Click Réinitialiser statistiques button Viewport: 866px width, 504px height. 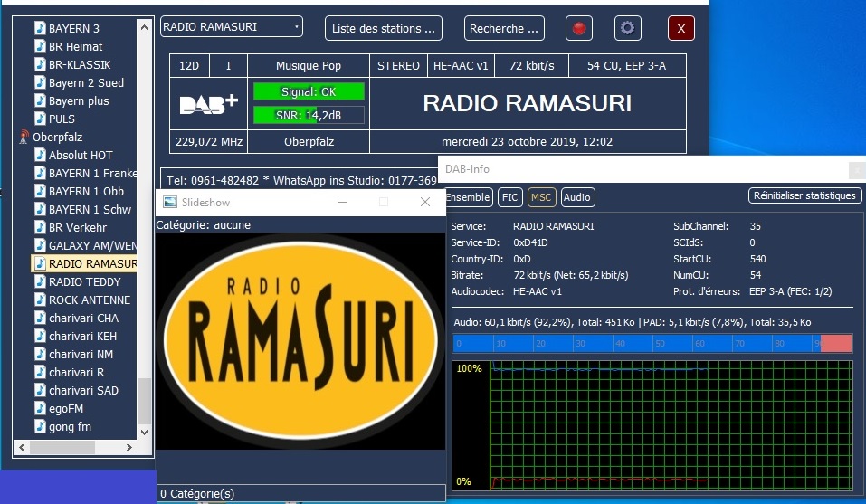[804, 195]
